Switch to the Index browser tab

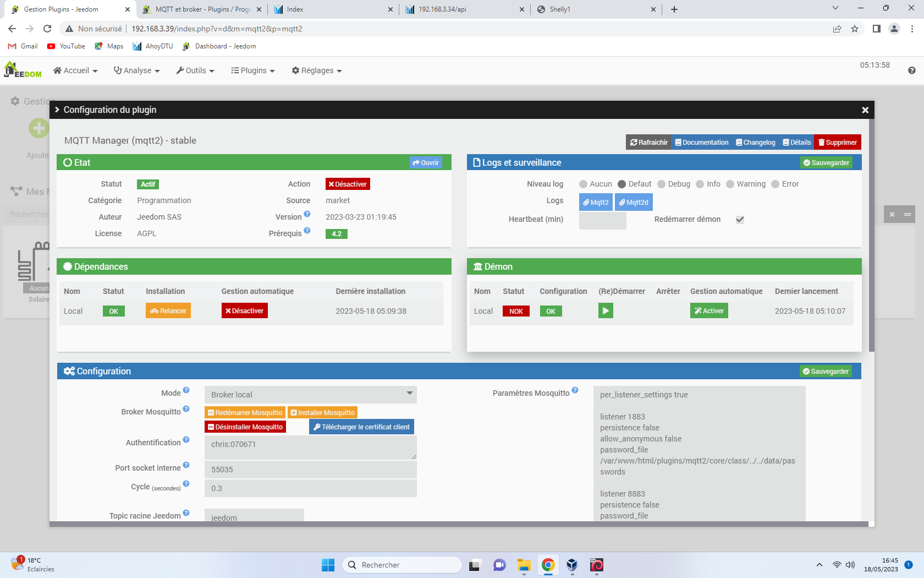(x=333, y=9)
